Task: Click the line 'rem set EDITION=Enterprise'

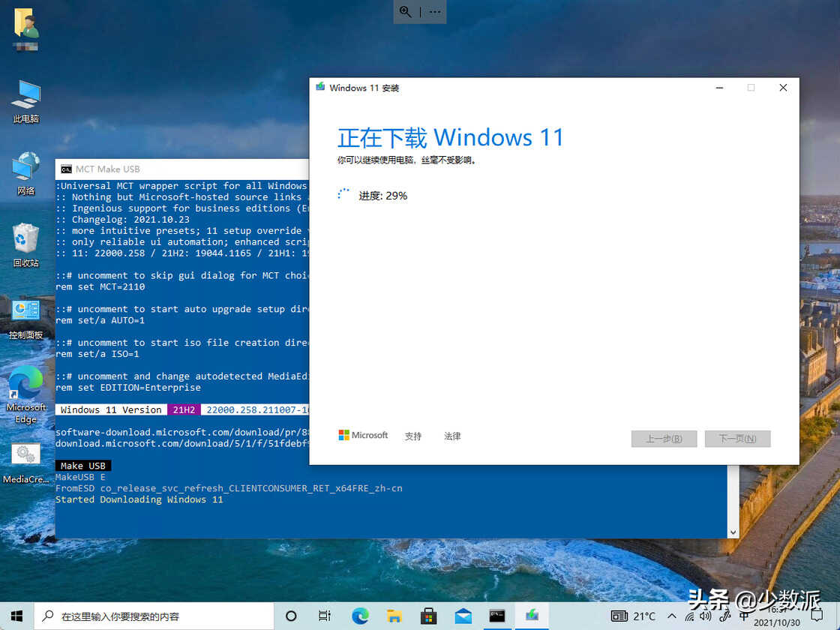Action: coord(128,388)
